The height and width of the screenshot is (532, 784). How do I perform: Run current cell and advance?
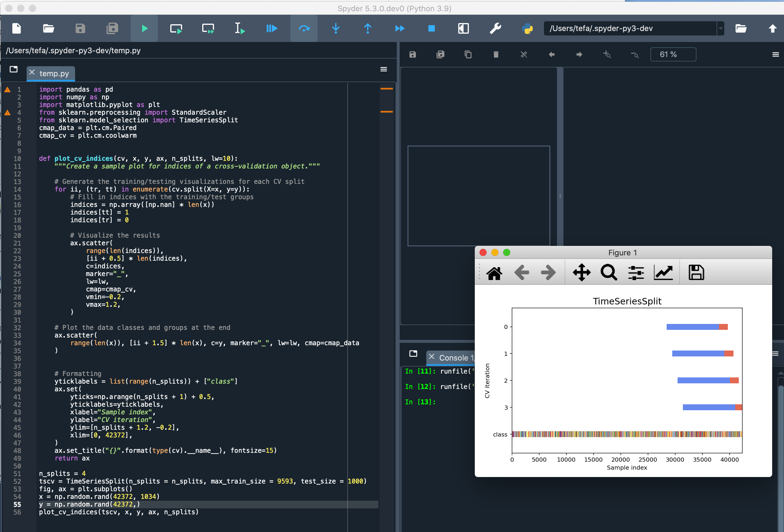coord(208,28)
